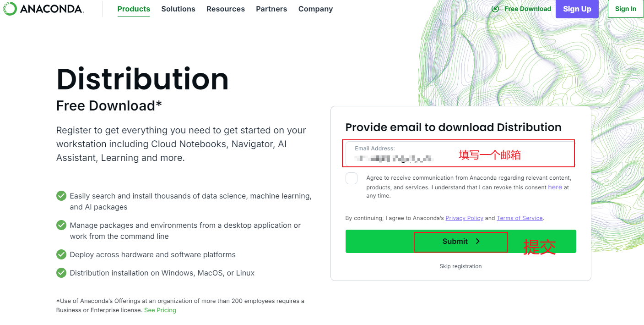Viewport: 644px width, 325px height.
Task: Click 'Easily search and install thousands' feature text
Action: coord(190,202)
